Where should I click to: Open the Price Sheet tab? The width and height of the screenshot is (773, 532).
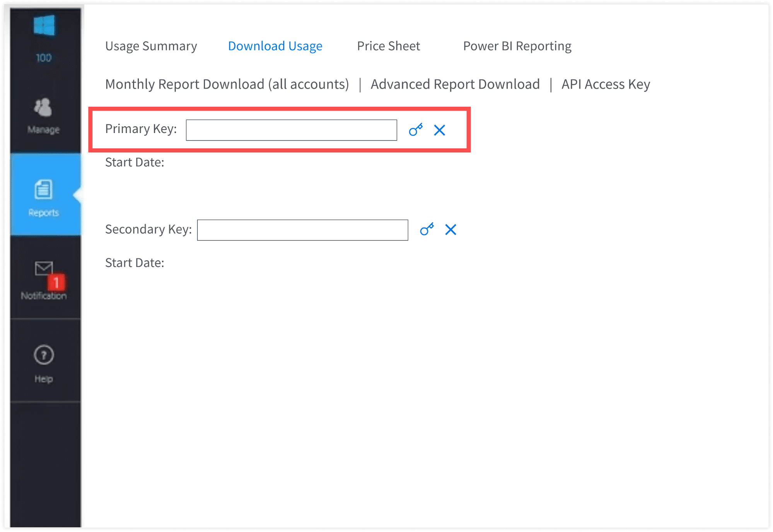click(x=388, y=46)
